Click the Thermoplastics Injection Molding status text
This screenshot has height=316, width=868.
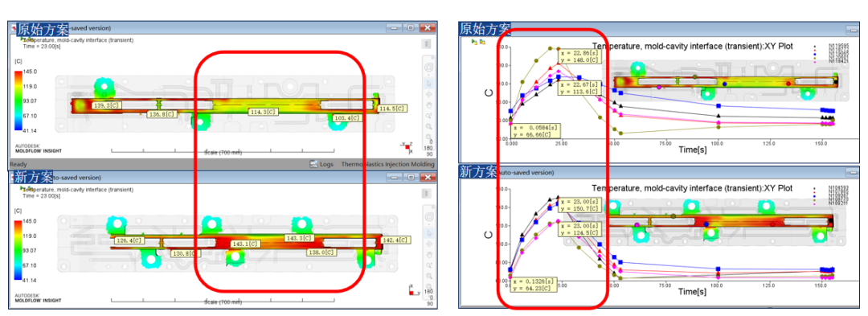click(387, 164)
